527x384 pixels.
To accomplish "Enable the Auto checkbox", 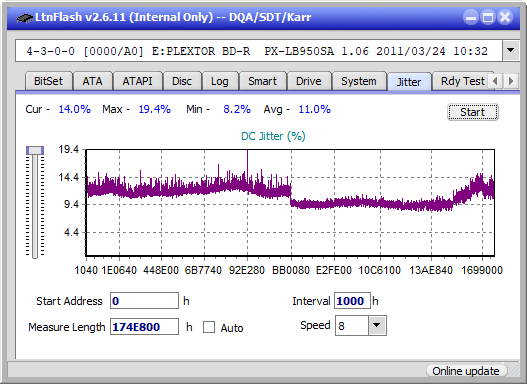I will [209, 327].
